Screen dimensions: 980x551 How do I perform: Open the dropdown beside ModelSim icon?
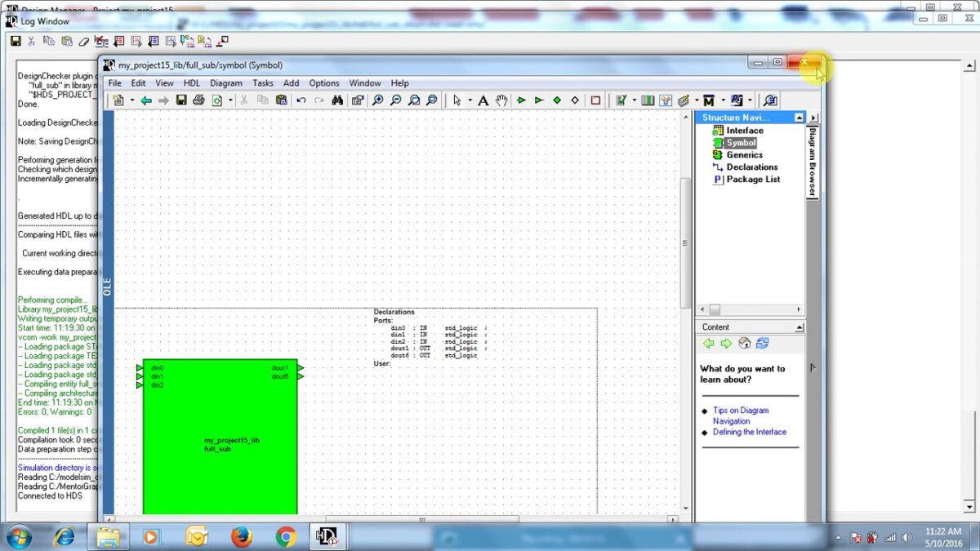pyautogui.click(x=723, y=100)
